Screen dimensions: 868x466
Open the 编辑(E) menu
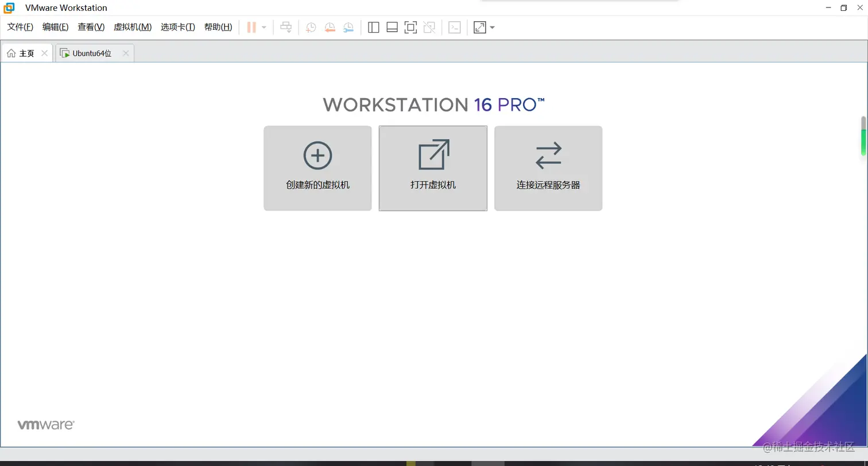pos(55,27)
